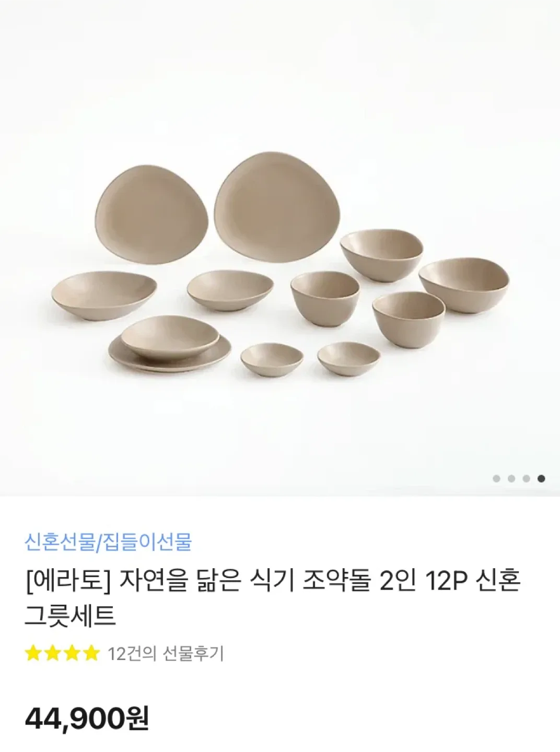The height and width of the screenshot is (752, 560).
Task: Tap the 그릇세트 text on the title's second line
Action: click(x=70, y=616)
